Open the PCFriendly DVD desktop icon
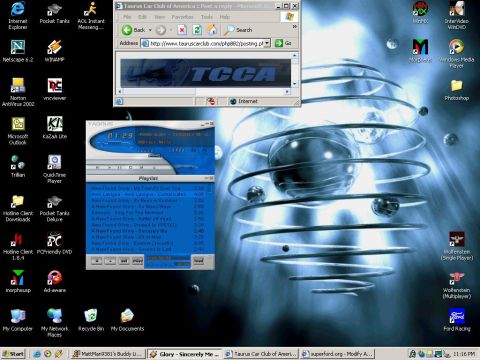Viewport: 480px width, 360px height. point(54,243)
